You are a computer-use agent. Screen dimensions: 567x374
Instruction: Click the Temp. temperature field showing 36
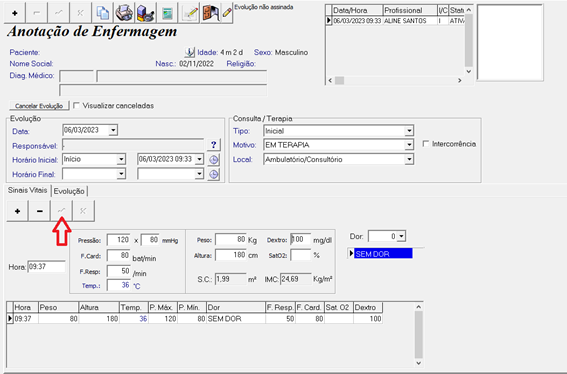[119, 285]
